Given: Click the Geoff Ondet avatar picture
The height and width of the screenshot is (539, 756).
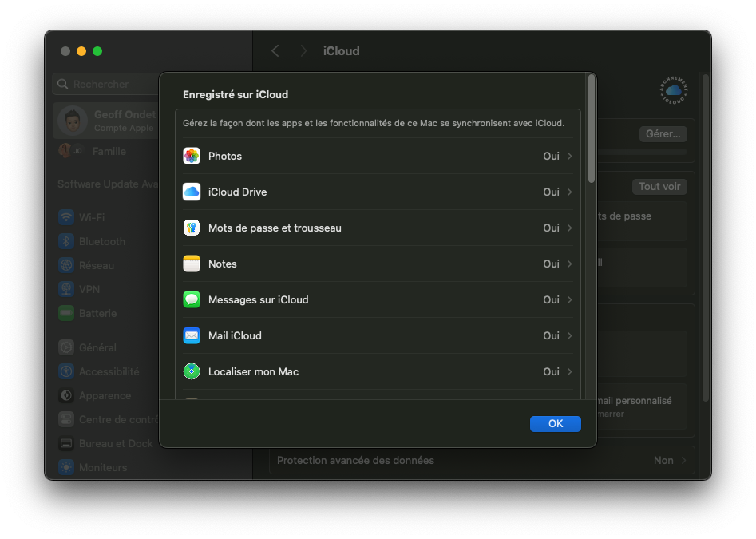Looking at the screenshot, I should click(x=73, y=121).
